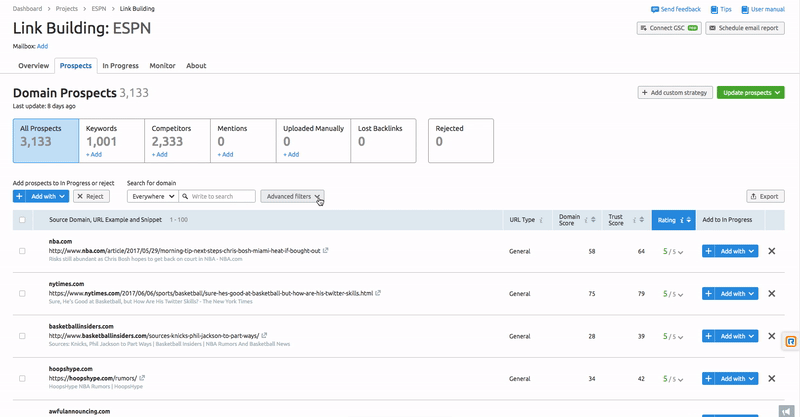Click Dashboard breadcrumb
Screen dimensions: 800x417
(x=28, y=9)
